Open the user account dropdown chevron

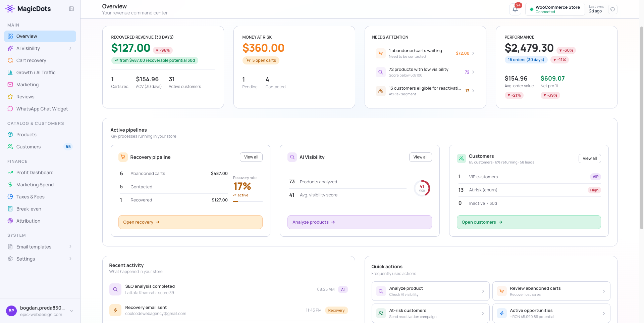pyautogui.click(x=72, y=311)
